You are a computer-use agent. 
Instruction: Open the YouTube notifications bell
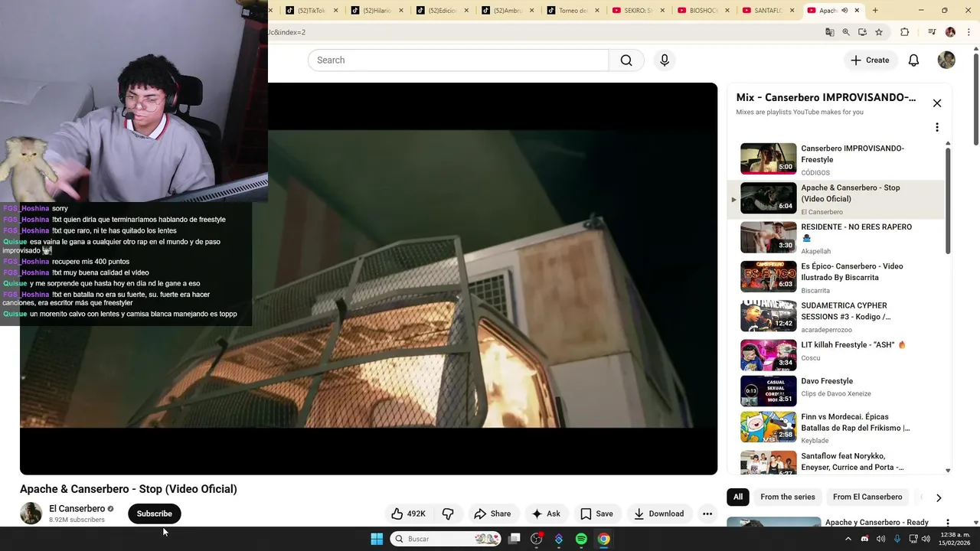click(x=913, y=60)
